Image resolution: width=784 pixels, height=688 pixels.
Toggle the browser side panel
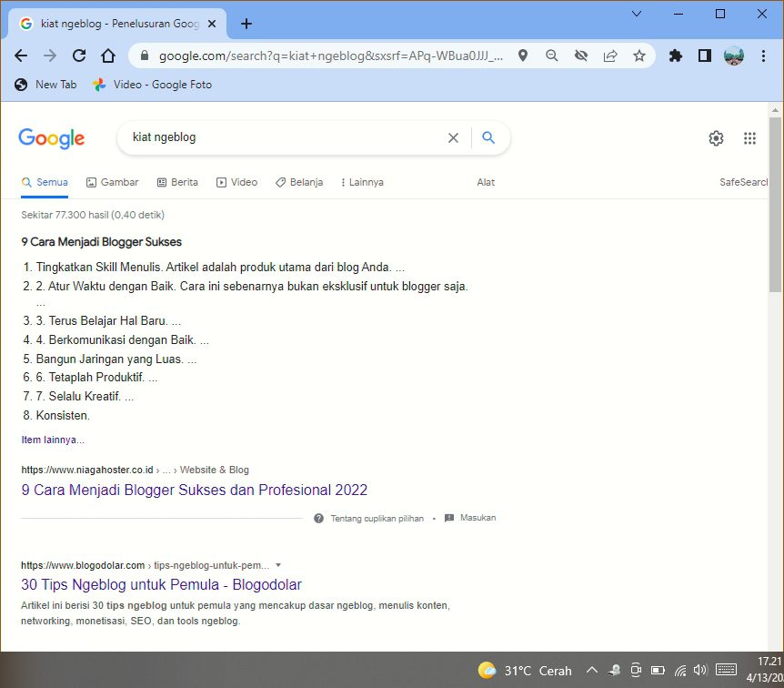pos(705,56)
